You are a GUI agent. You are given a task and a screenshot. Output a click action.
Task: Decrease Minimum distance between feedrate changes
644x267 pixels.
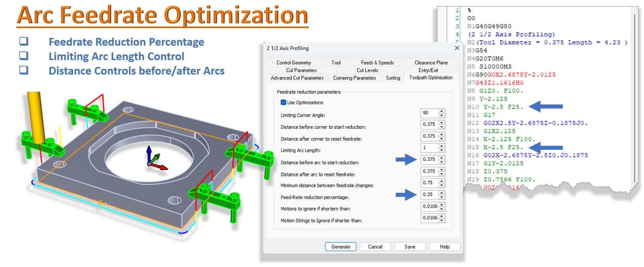click(x=442, y=185)
